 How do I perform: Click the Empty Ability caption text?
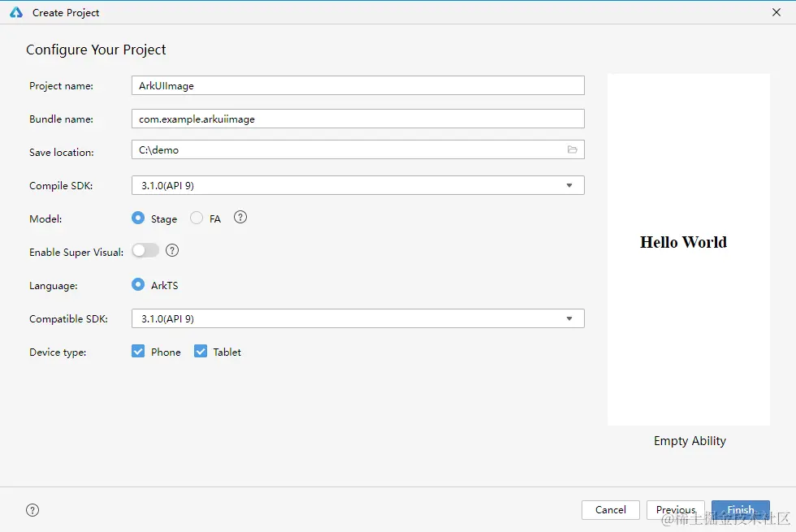click(690, 440)
